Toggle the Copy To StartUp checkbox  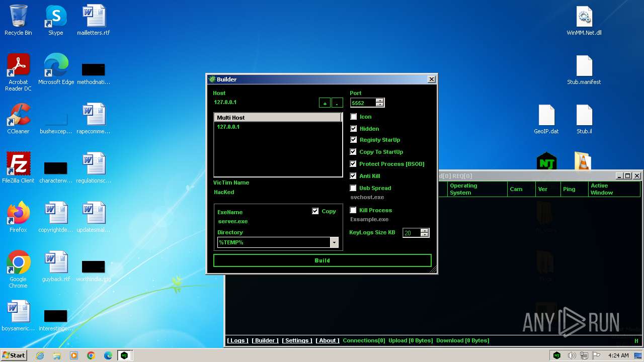tap(353, 152)
